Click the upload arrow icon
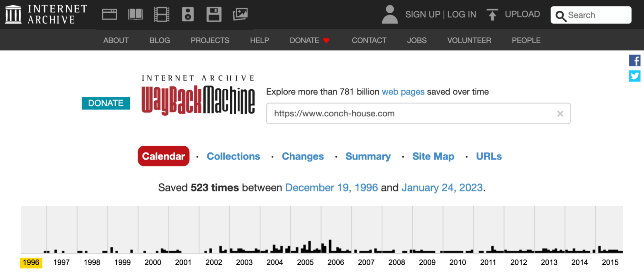Screen dimensions: 644x275 tap(492, 15)
